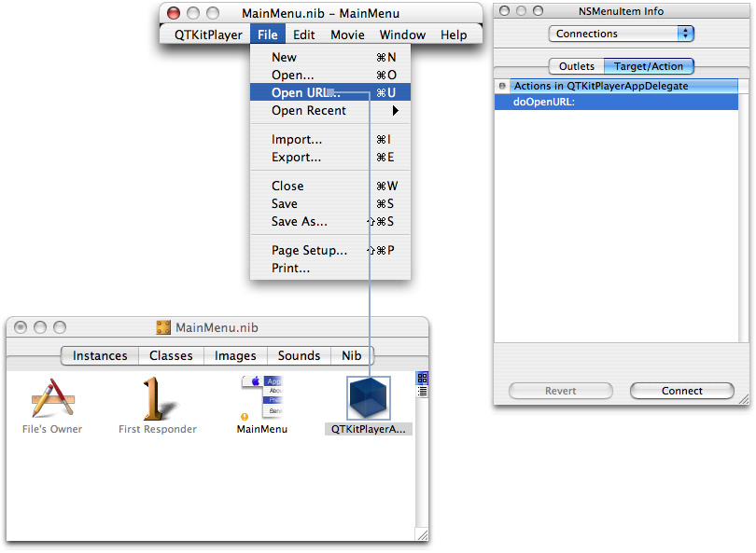Switch to the Outlets tab
Viewport: 756px width, 553px height.
coord(576,66)
